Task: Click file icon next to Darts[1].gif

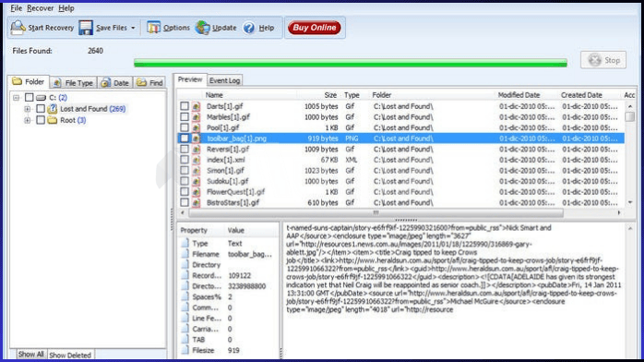Action: click(x=197, y=106)
